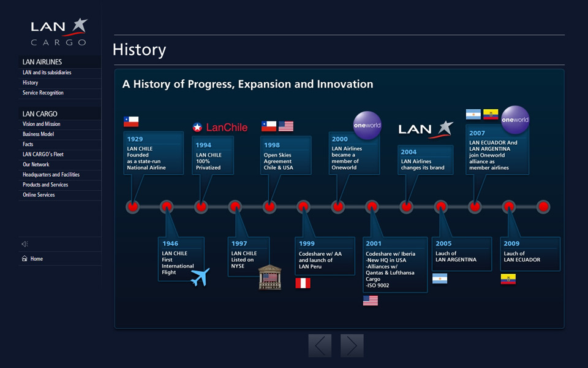Open the Business Model page
Image resolution: width=588 pixels, height=368 pixels.
coord(59,134)
